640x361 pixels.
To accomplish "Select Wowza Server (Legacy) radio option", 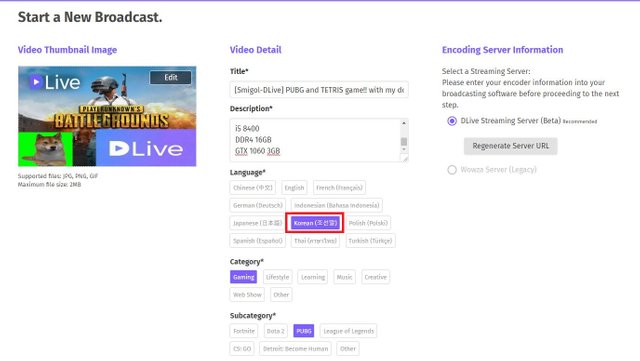I will click(452, 170).
